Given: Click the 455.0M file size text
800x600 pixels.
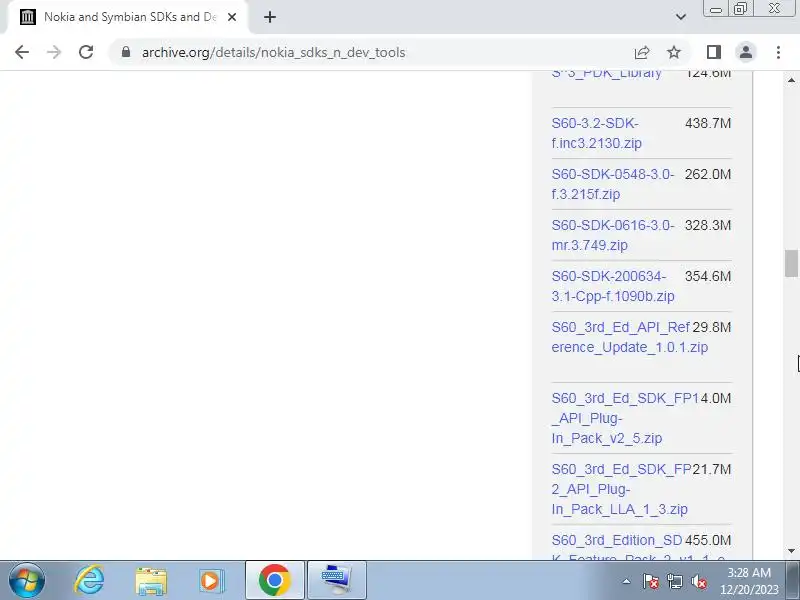Looking at the screenshot, I should tap(708, 540).
